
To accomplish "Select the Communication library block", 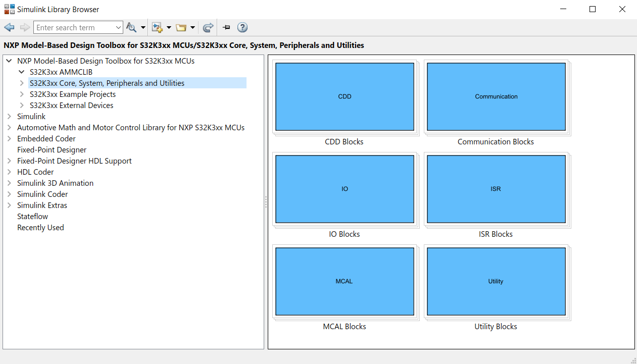I will (x=496, y=96).
